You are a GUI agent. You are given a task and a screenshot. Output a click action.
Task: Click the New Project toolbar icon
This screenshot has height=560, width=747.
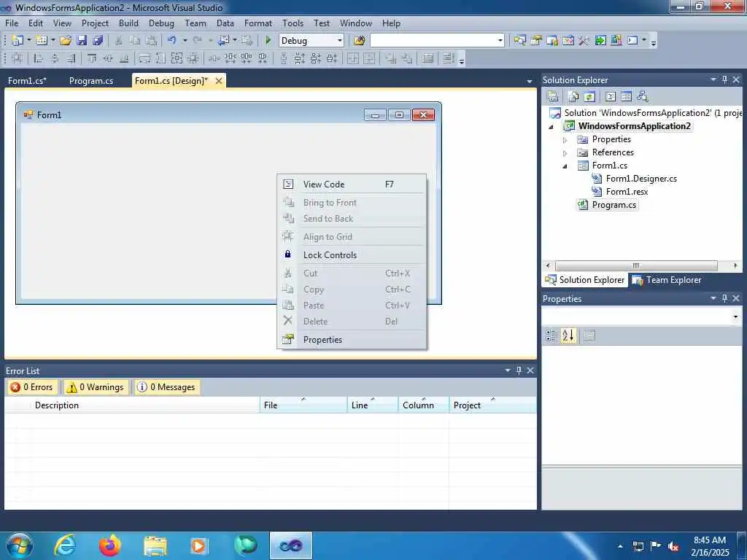[x=18, y=41]
